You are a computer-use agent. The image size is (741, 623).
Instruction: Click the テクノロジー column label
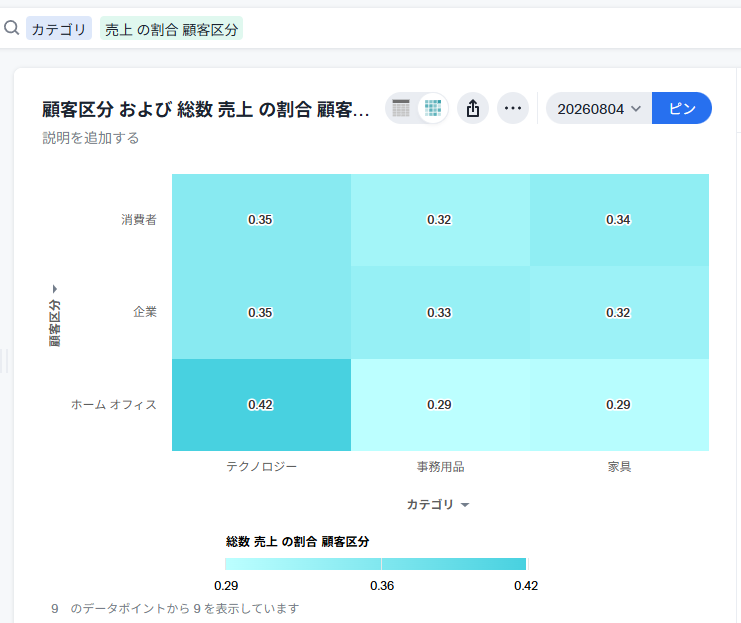[261, 467]
